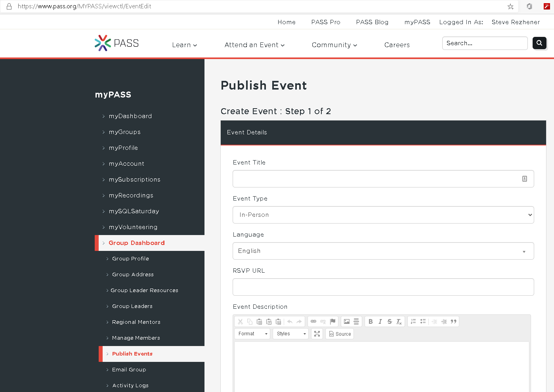Insert a numbered list in the editor
554x392 pixels.
pos(413,321)
